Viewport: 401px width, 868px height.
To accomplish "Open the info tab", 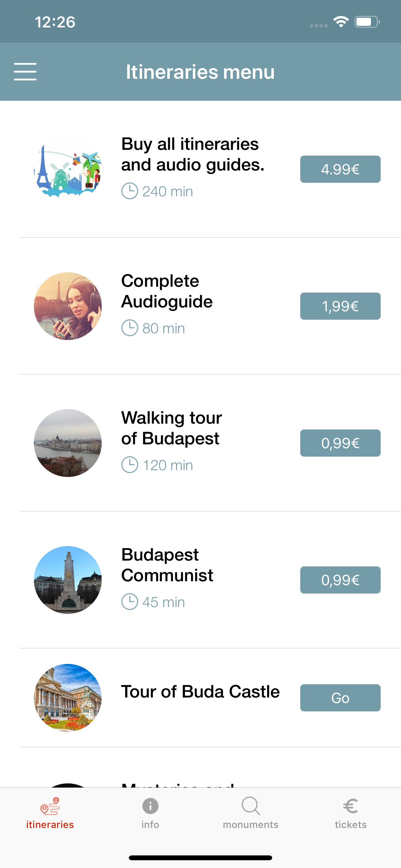I will click(x=150, y=813).
